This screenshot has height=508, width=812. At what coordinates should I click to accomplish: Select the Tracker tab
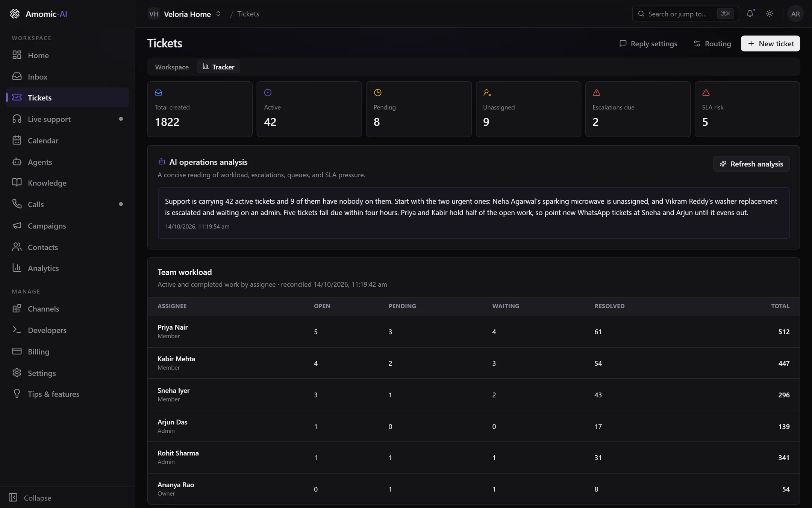(x=218, y=67)
